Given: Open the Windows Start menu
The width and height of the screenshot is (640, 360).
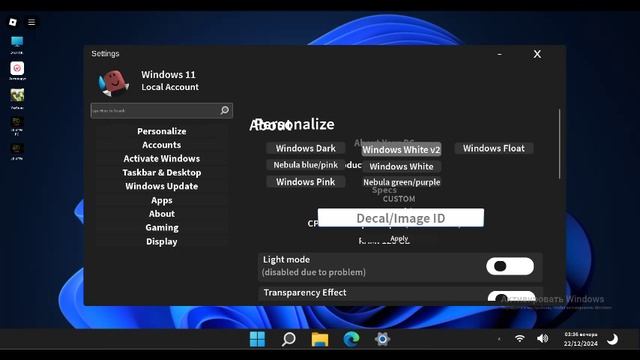Looking at the screenshot, I should tap(257, 339).
